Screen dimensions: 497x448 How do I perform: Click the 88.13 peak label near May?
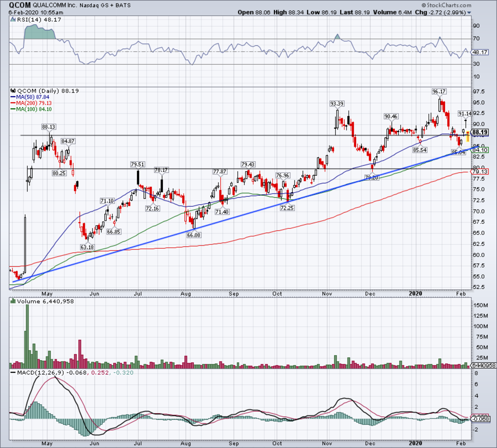48,127
